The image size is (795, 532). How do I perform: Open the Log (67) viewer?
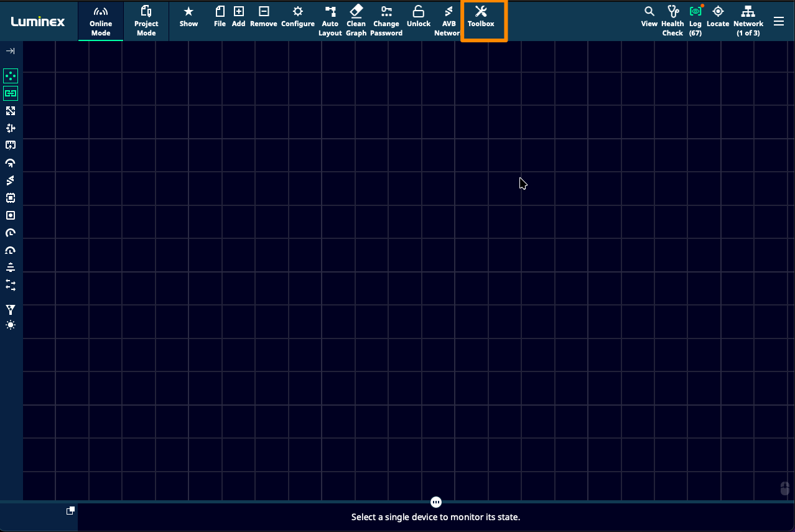click(x=695, y=21)
